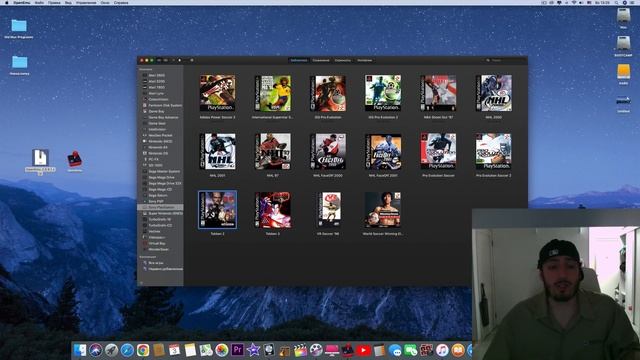This screenshot has width=640, height=360.
Task: Select the Adidas Power Soccer 2 cover
Action: click(218, 93)
